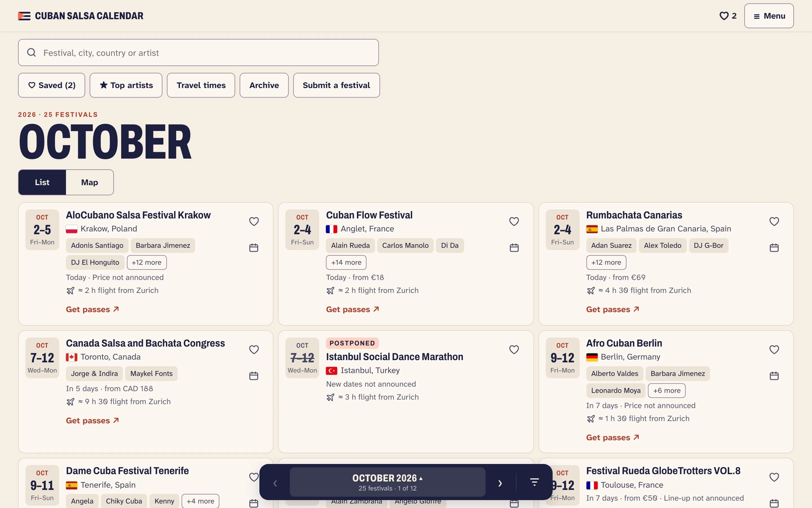Expand +12 more artists for AloCubano Krakow
The image size is (812, 508).
[x=147, y=262]
